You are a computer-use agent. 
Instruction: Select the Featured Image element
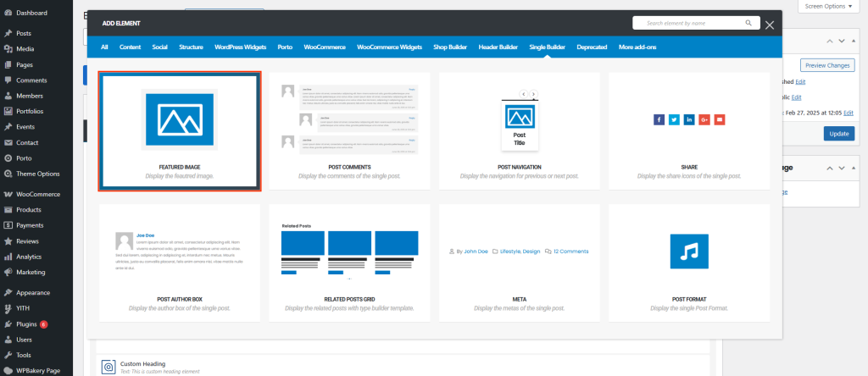180,130
